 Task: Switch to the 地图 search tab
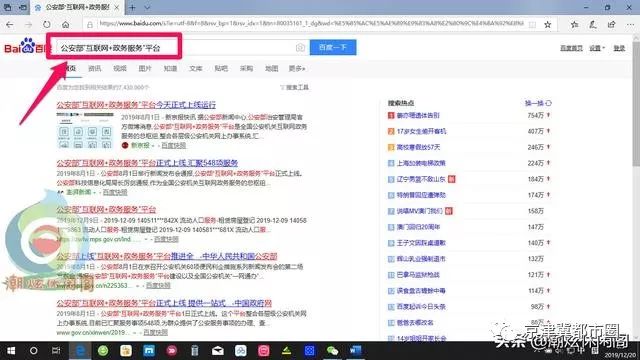[x=271, y=69]
